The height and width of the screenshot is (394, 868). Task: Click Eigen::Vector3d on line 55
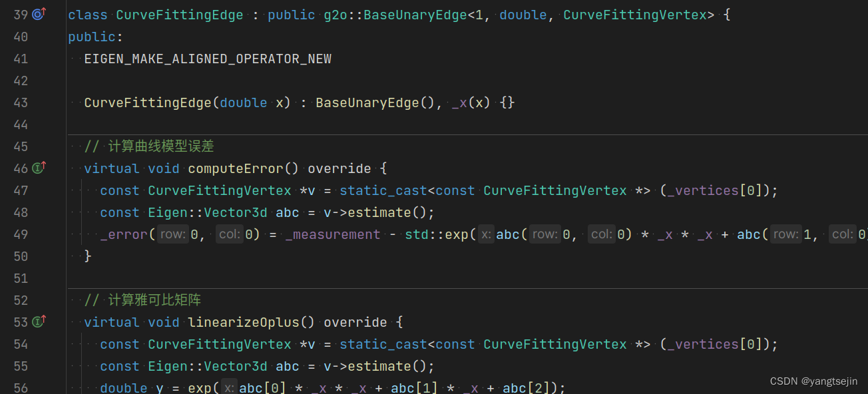point(208,366)
